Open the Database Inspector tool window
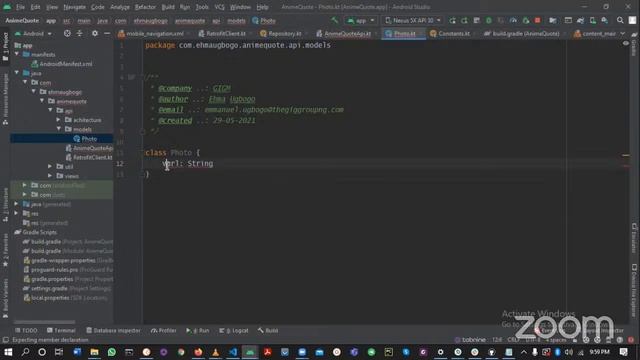The image size is (640, 360). coord(113,331)
